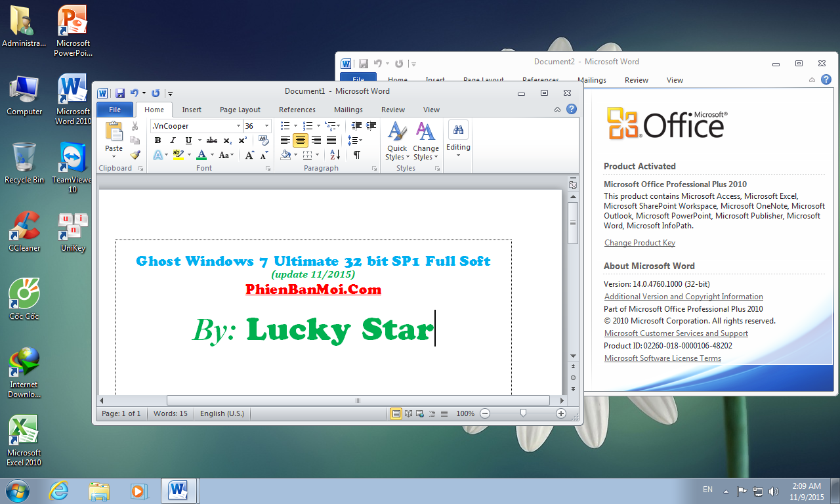The image size is (840, 504).
Task: Toggle Align Text Left
Action: click(285, 140)
